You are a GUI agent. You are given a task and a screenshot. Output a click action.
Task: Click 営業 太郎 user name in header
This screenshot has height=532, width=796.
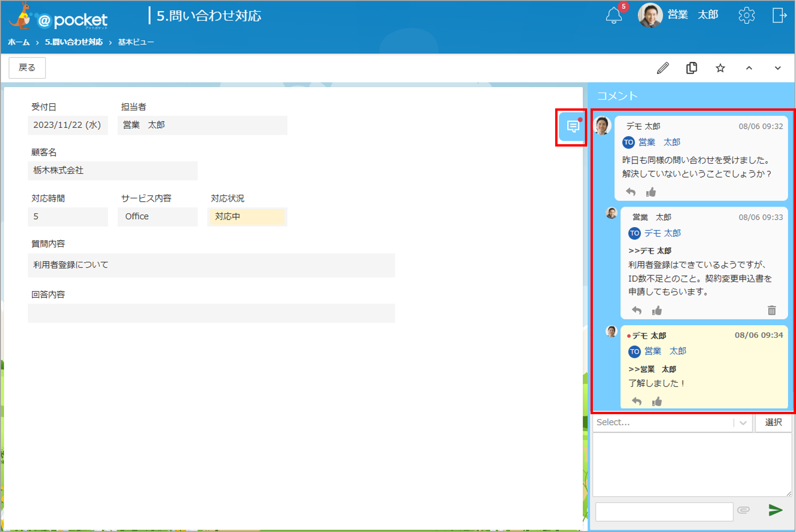pyautogui.click(x=693, y=15)
